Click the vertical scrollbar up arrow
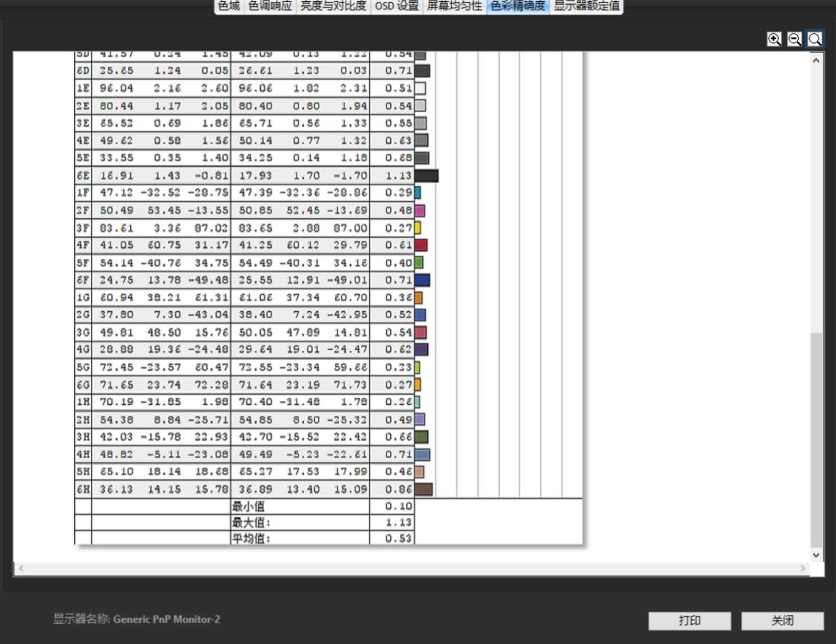This screenshot has width=836, height=644. (x=816, y=60)
